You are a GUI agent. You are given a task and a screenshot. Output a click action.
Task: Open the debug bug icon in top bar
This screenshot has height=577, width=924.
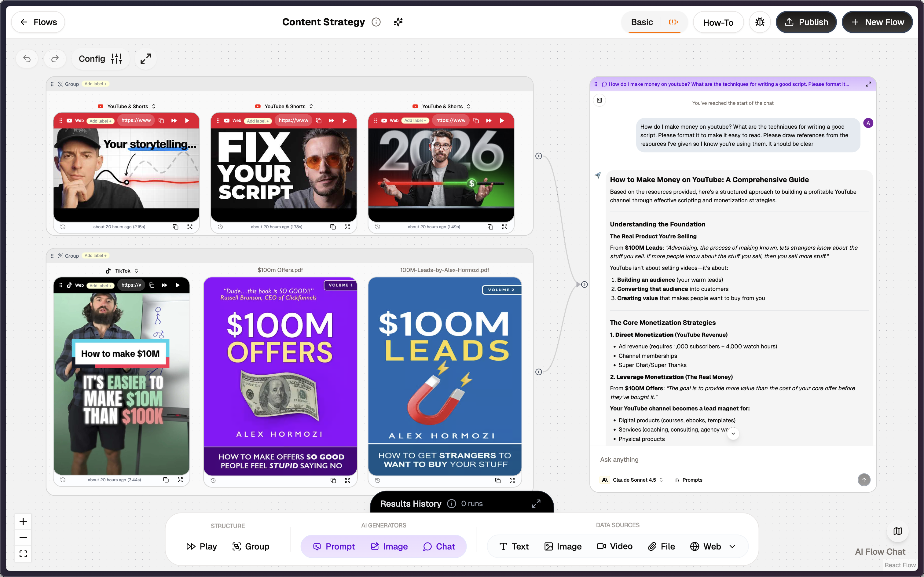tap(760, 22)
